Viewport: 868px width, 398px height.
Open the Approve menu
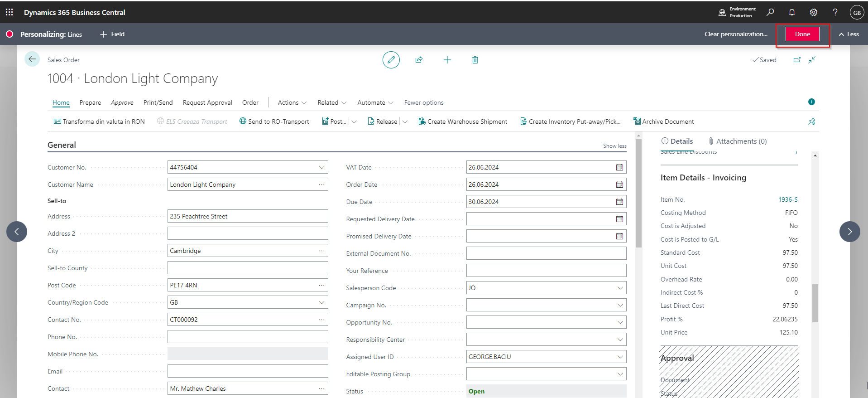click(122, 102)
